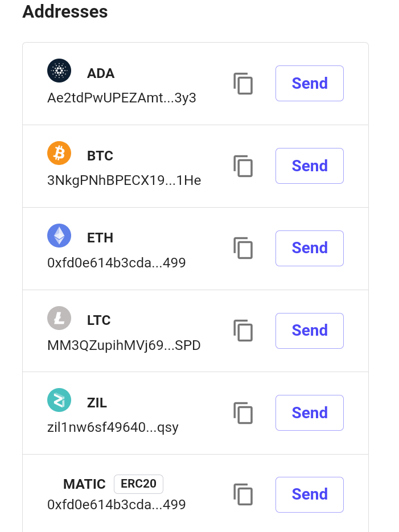The image size is (399, 532).
Task: Click the Bitcoin coin logo
Action: point(59,153)
